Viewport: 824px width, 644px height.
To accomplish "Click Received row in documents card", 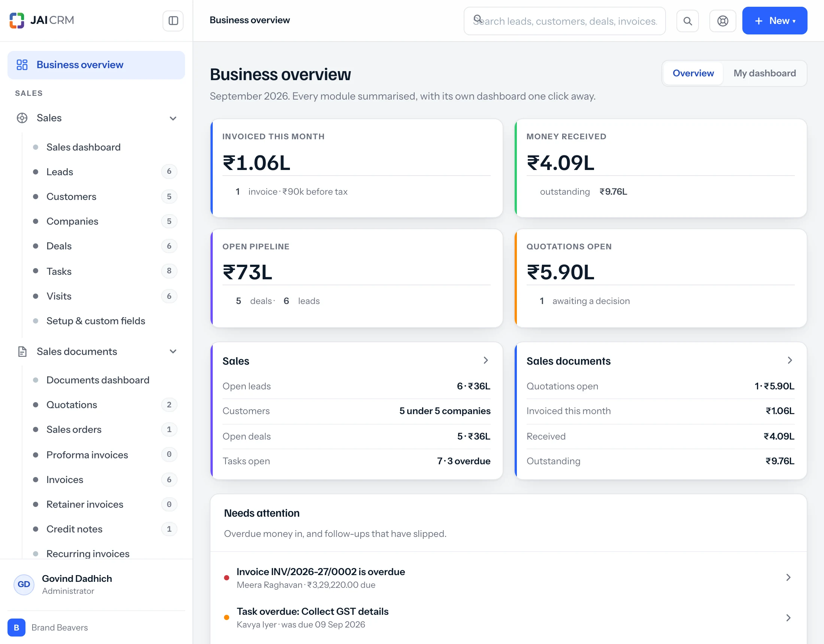I will (x=661, y=437).
